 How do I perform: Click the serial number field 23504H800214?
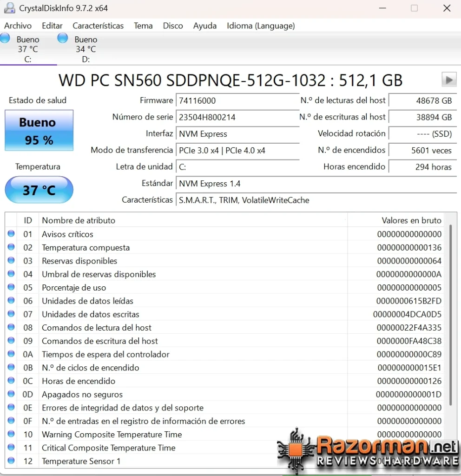pos(237,117)
